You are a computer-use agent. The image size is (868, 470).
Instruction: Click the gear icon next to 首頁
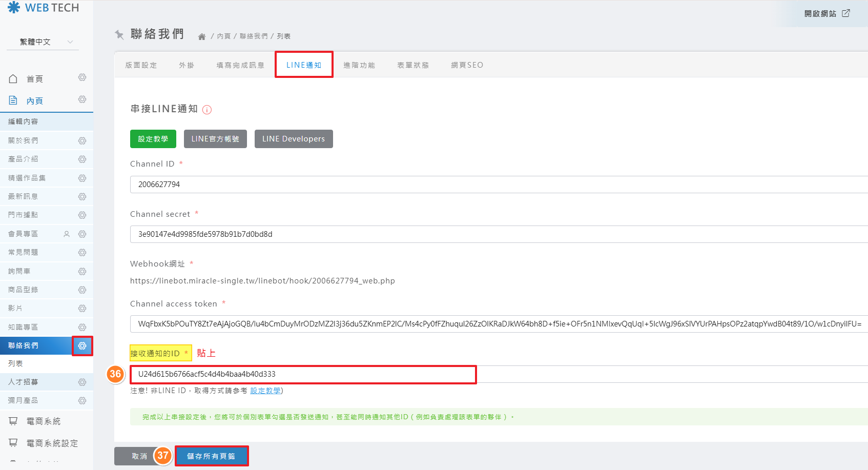click(x=82, y=77)
